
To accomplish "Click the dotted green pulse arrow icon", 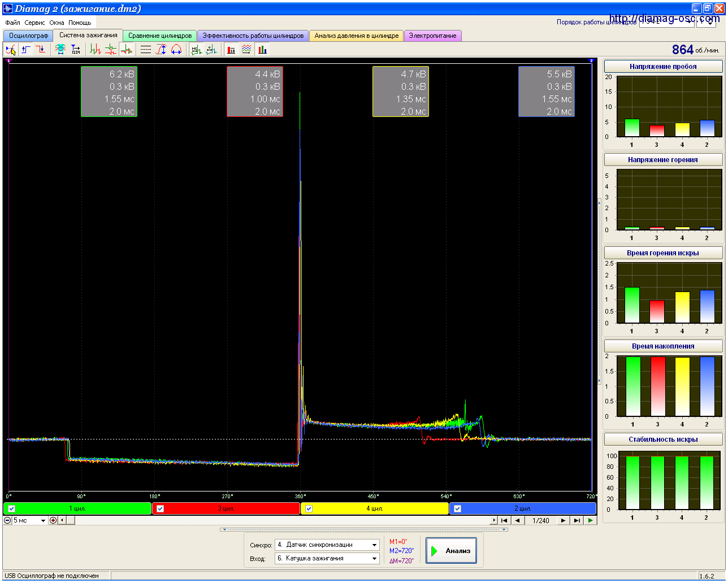I will (x=211, y=50).
